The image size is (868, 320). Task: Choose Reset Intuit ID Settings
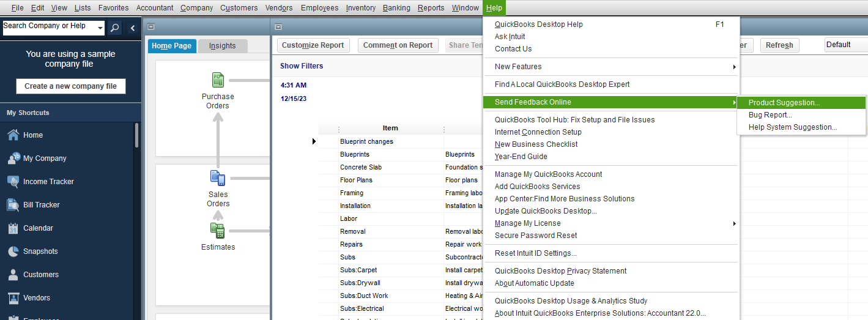pyautogui.click(x=611, y=253)
